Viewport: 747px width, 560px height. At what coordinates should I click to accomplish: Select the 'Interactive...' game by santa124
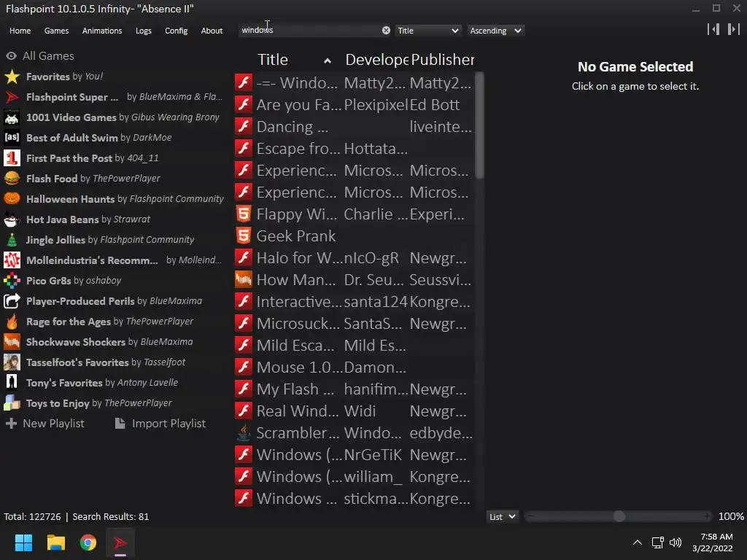pyautogui.click(x=354, y=301)
